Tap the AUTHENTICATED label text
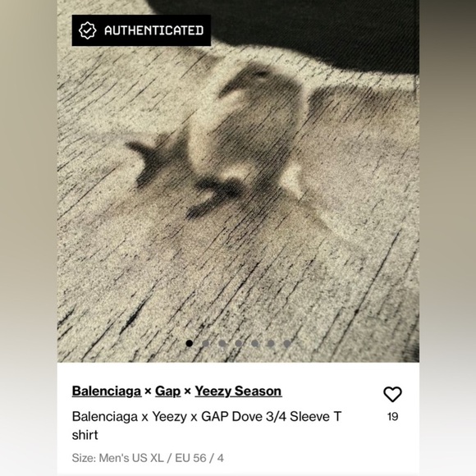 click(x=153, y=30)
